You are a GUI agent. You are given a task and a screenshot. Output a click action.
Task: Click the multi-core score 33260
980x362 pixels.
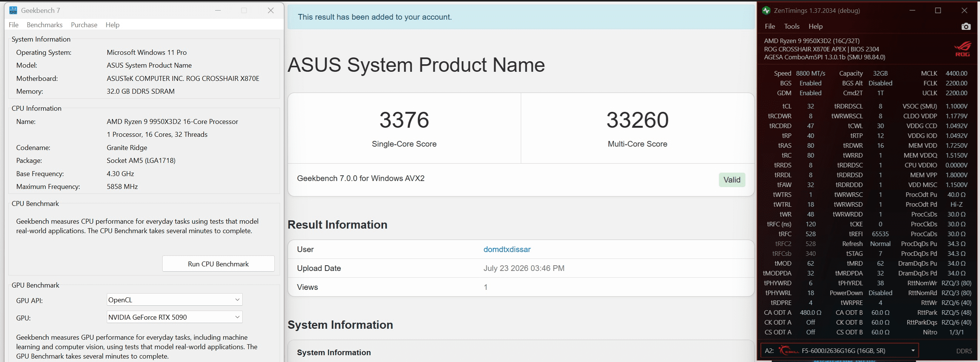click(638, 120)
